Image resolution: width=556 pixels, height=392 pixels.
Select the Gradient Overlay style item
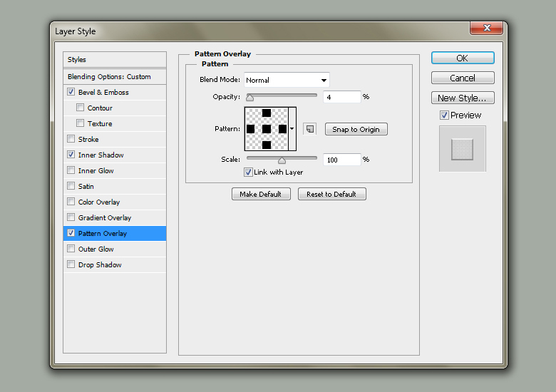pos(105,217)
